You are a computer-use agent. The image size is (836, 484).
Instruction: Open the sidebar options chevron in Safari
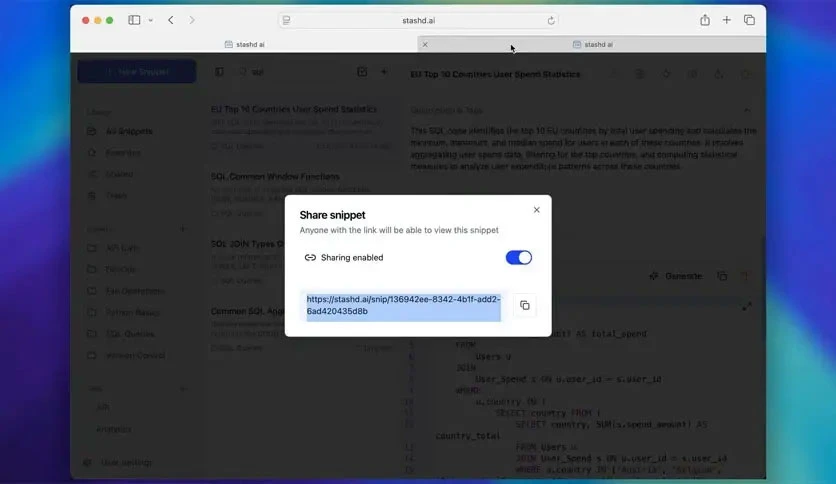pos(151,20)
